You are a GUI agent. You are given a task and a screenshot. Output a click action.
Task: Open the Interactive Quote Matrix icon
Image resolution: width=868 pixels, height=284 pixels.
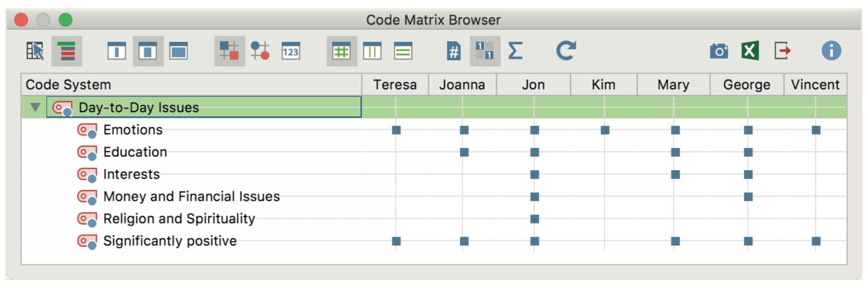click(35, 51)
